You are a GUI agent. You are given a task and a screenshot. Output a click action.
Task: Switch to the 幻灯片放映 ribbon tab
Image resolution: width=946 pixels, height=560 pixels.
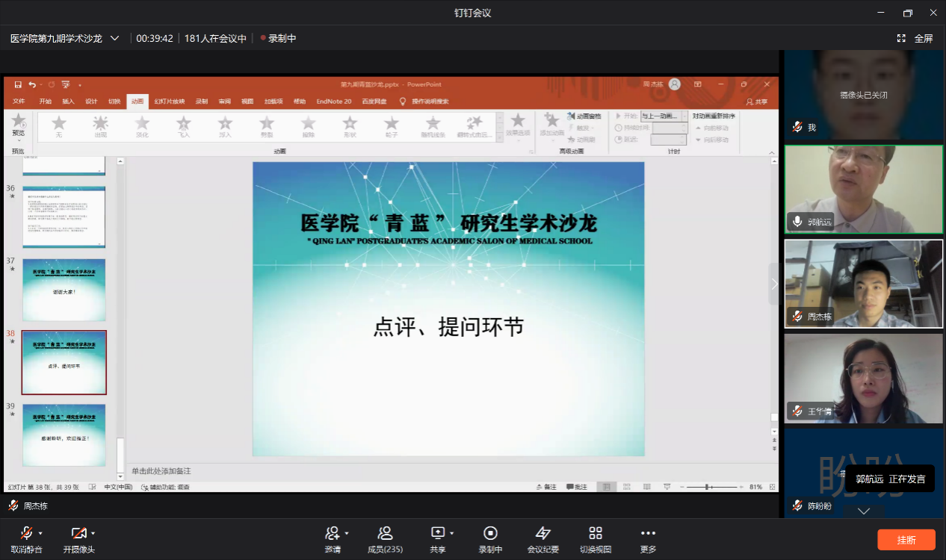click(x=170, y=101)
